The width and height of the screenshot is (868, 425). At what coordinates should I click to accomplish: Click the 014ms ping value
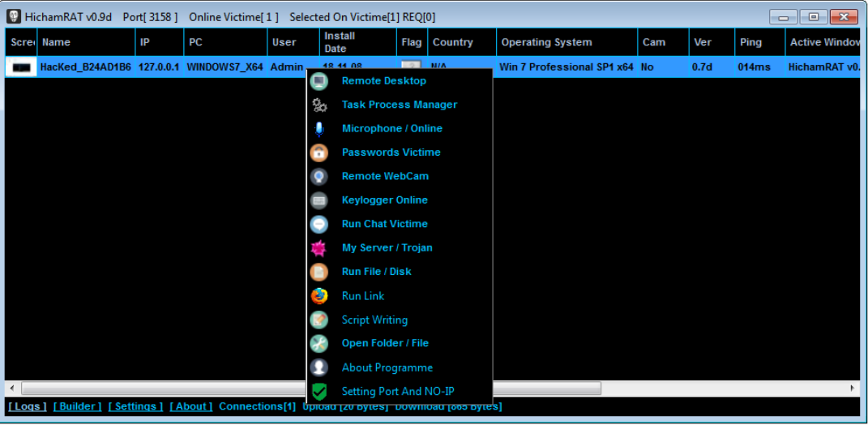point(754,67)
